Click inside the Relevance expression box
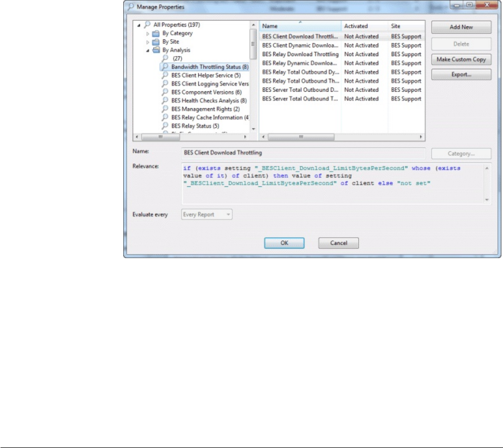This screenshot has width=503, height=448. [333, 184]
